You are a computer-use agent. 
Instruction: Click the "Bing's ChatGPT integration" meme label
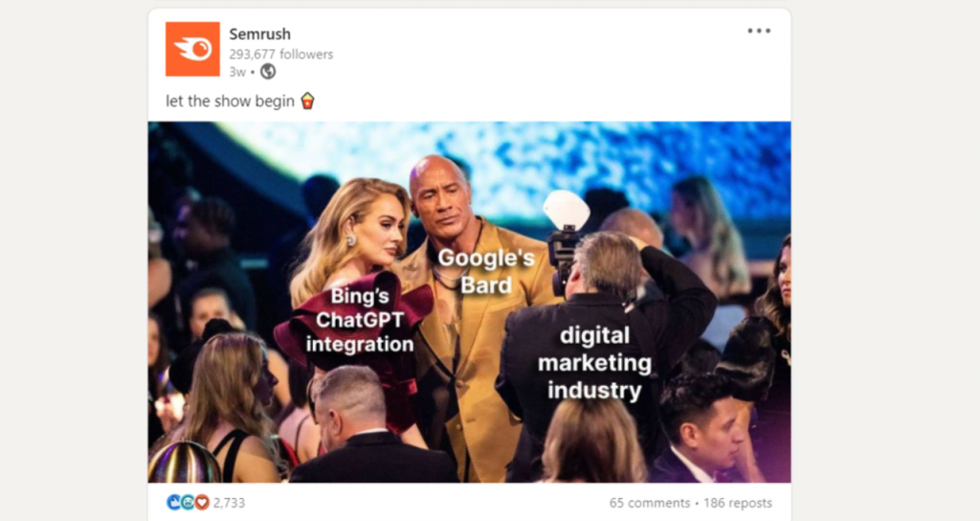[360, 320]
